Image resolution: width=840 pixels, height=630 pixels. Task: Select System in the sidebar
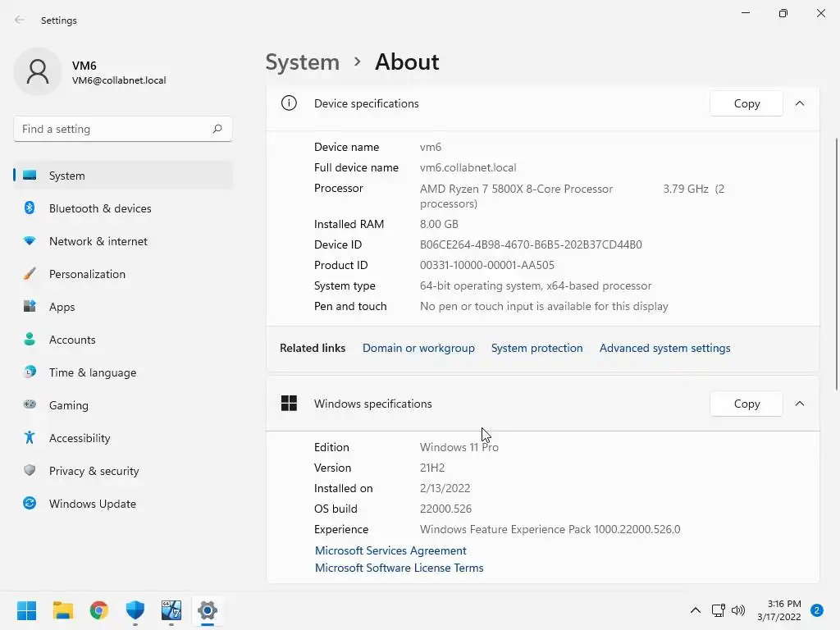pyautogui.click(x=123, y=176)
